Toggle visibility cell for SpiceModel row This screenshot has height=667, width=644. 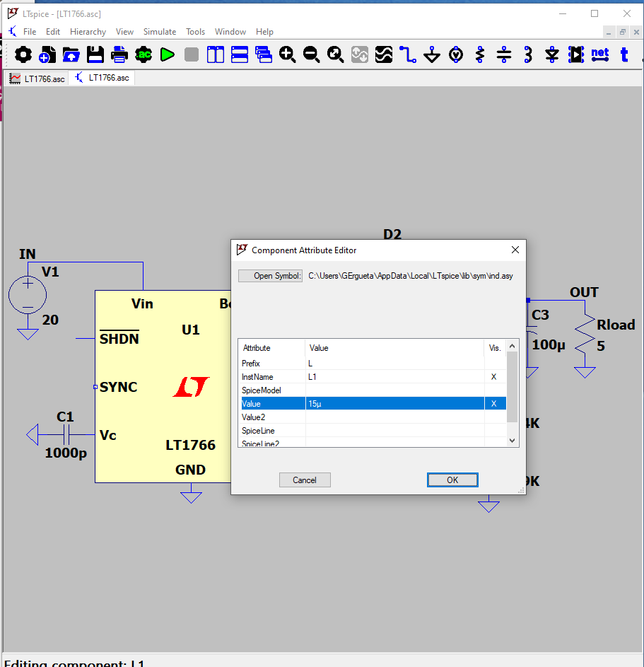click(x=494, y=390)
